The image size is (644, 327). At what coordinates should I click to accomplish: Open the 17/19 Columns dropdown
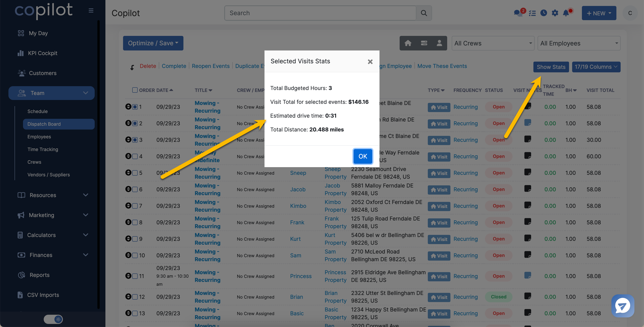(596, 67)
